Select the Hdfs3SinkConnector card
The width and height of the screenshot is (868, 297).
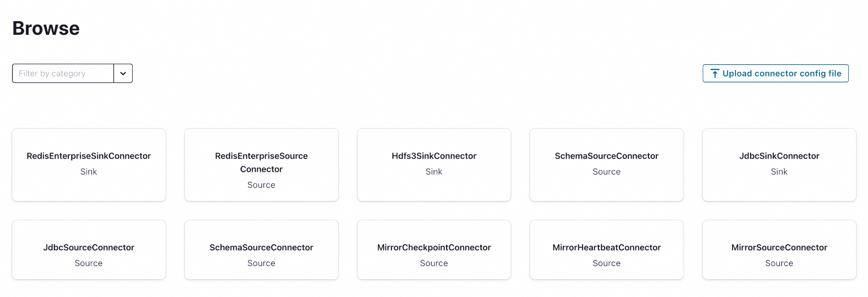(x=434, y=165)
